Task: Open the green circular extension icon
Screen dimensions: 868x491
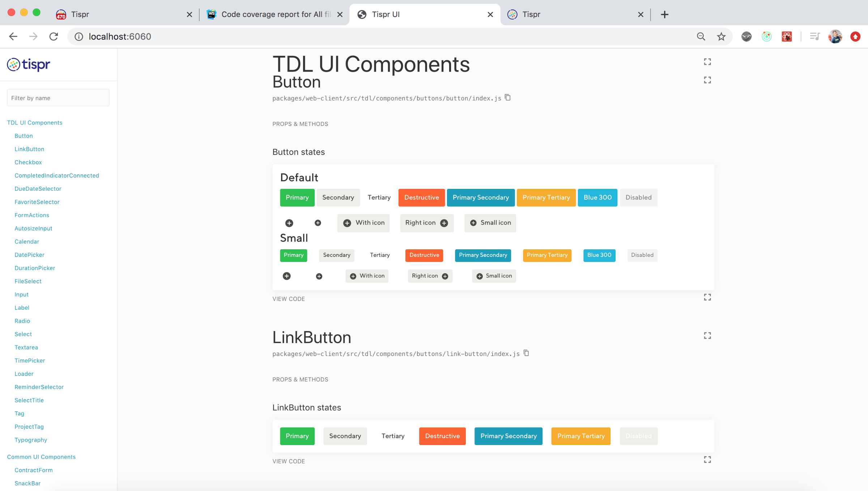Action: coord(766,37)
